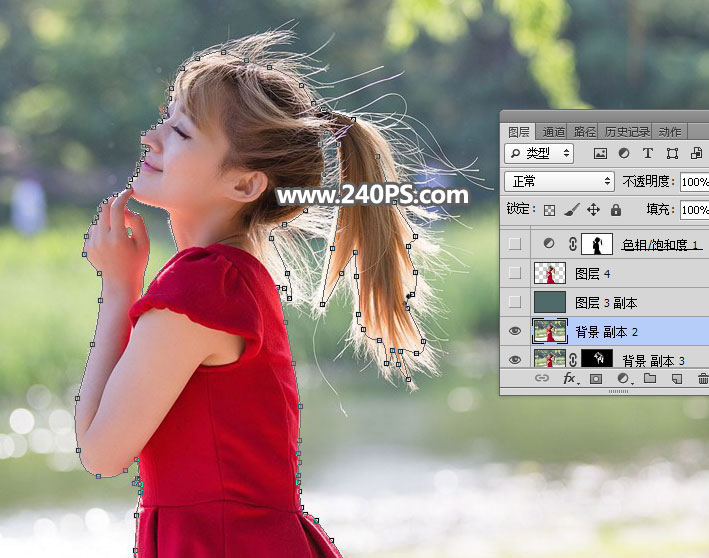
Task: Click the adjustment icon of 色相/饱和度 1
Action: [549, 243]
